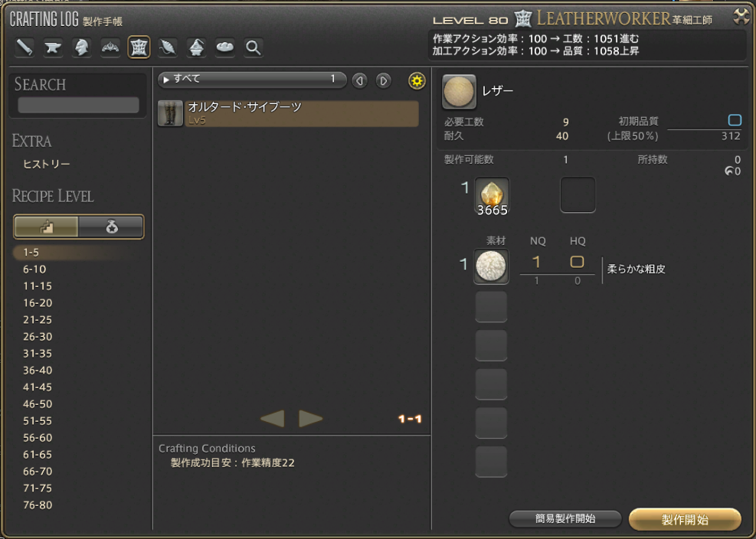
Task: Go to previous recipe page arrow
Action: pyautogui.click(x=273, y=419)
